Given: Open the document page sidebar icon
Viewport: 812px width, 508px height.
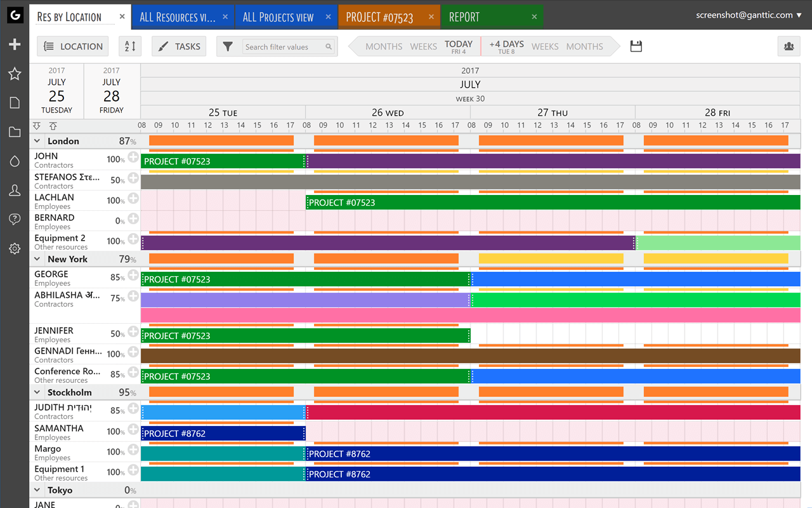Looking at the screenshot, I should tap(15, 103).
